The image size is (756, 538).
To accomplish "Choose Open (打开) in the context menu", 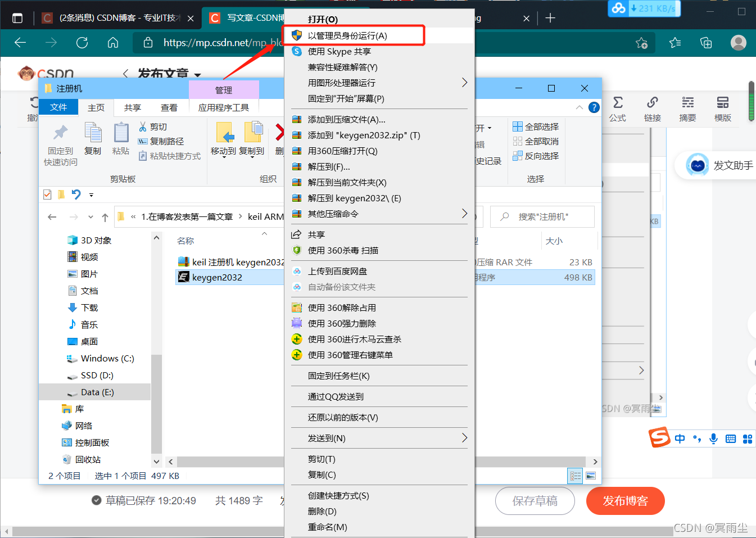I will click(x=323, y=20).
